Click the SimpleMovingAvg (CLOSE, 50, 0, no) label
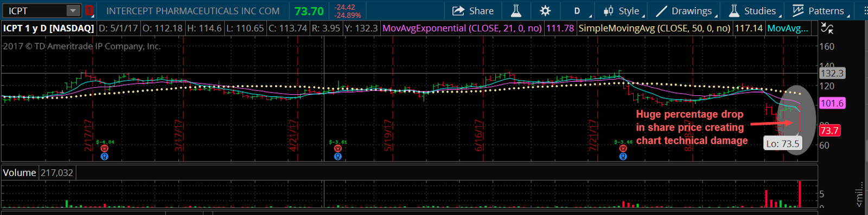The height and width of the screenshot is (215, 868). click(655, 28)
